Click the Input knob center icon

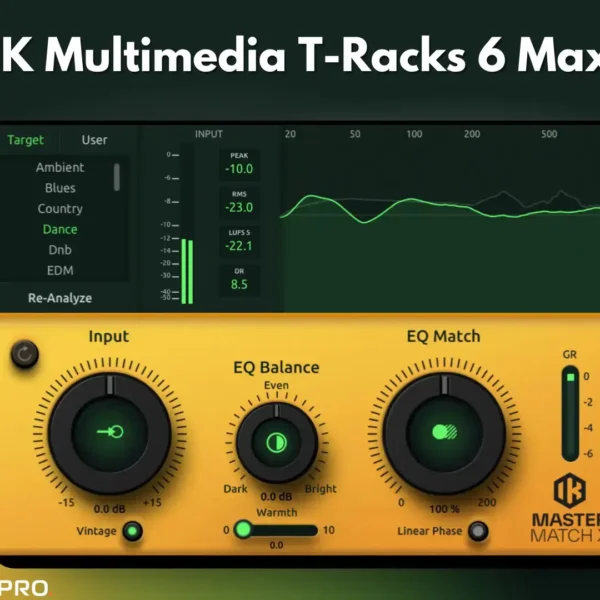(110, 432)
